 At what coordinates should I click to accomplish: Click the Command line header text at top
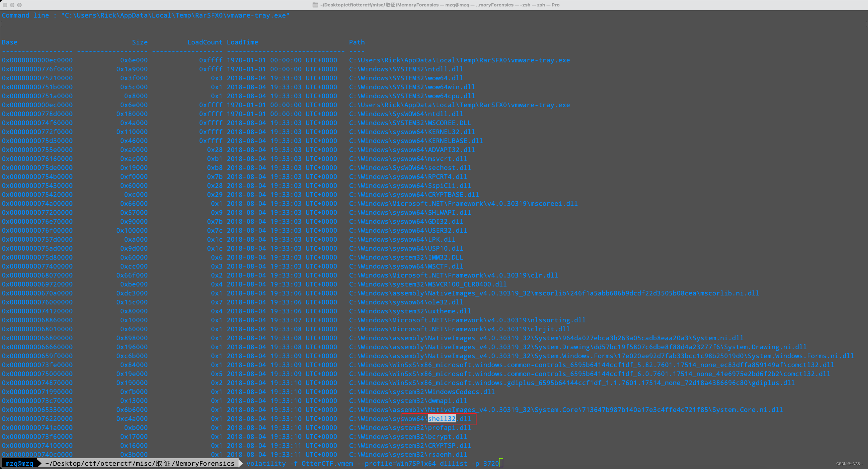coord(26,15)
